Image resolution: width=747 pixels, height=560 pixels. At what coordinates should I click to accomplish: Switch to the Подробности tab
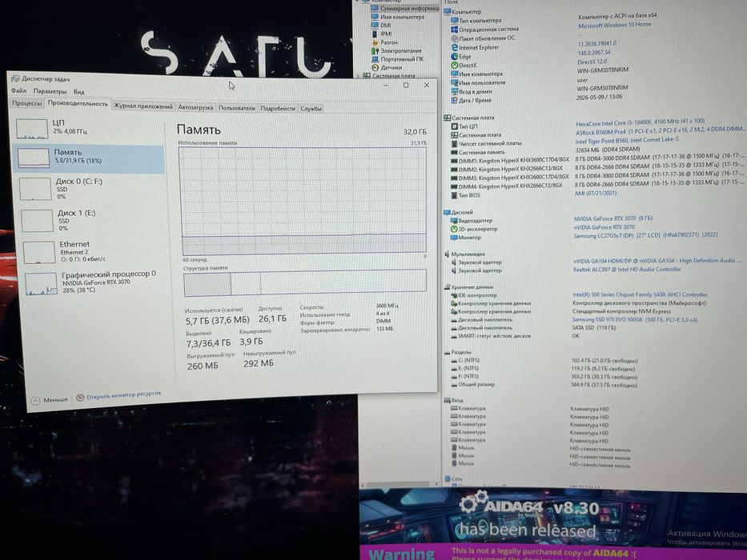click(x=278, y=108)
